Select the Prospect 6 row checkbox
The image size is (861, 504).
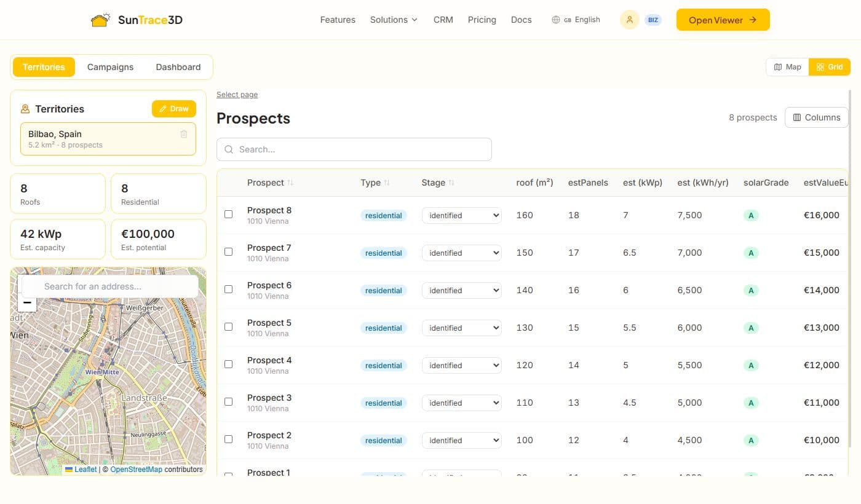point(229,289)
